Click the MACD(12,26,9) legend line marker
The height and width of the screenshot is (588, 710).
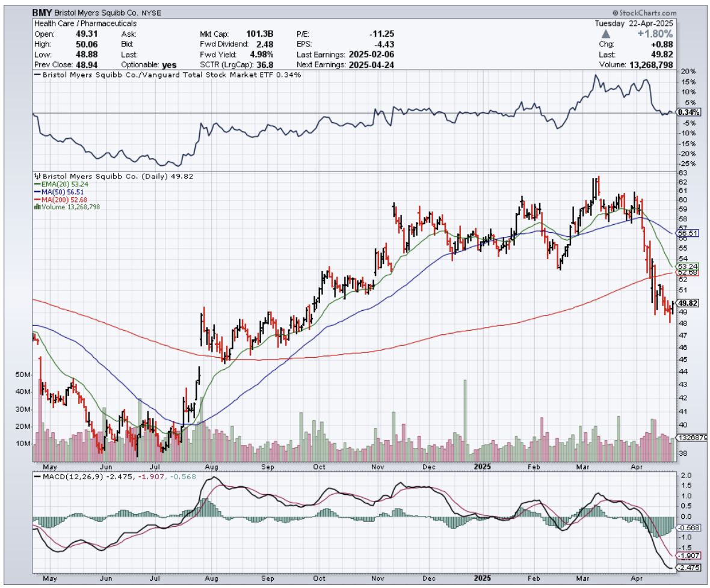tap(37, 476)
